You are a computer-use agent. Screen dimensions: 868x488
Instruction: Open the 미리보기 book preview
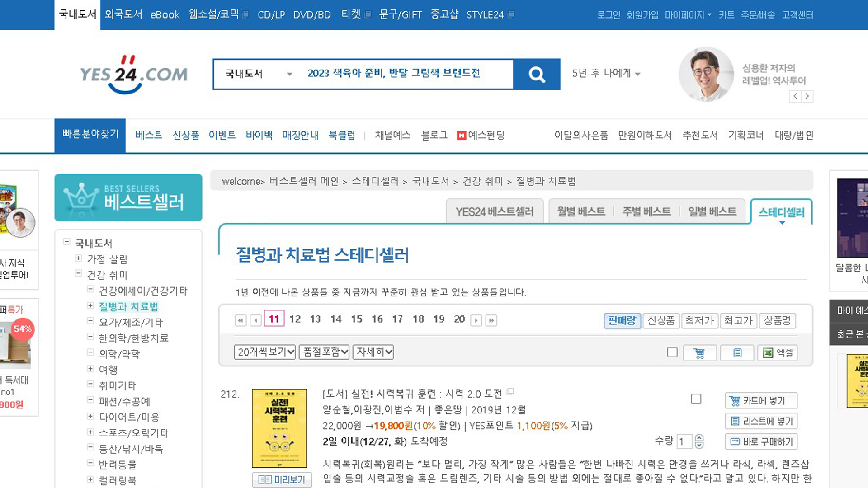coord(282,479)
